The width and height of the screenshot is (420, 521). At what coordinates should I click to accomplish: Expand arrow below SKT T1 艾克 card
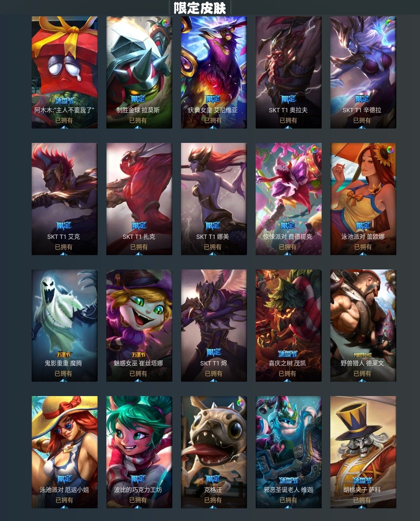(x=64, y=254)
